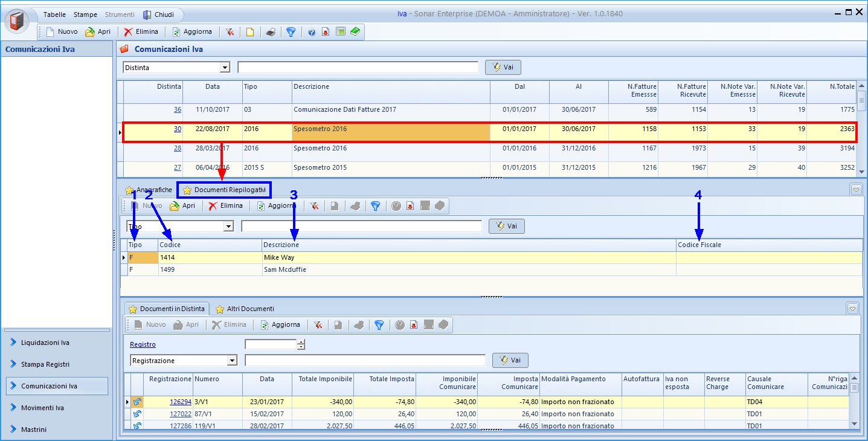
Task: Open the Tipo filter dropdown
Action: pyautogui.click(x=228, y=227)
